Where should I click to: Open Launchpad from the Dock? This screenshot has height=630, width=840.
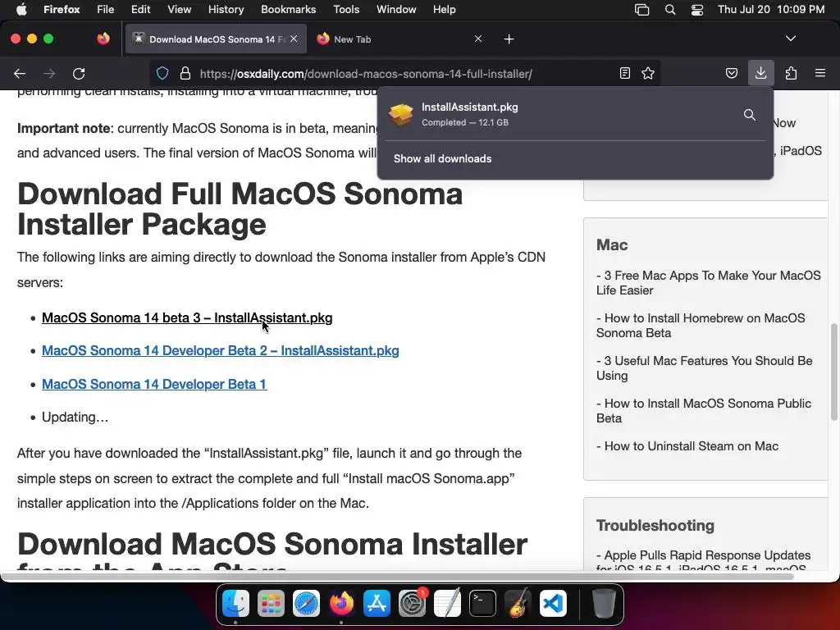coord(271,604)
